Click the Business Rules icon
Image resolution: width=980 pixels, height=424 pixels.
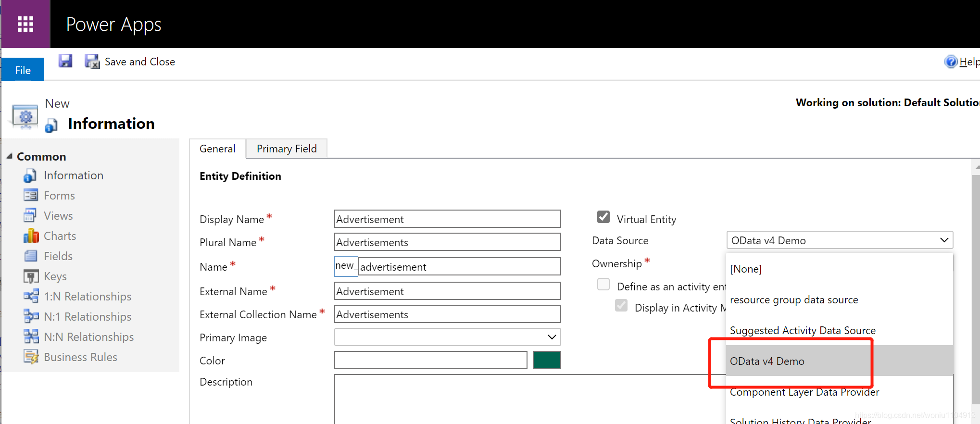pyautogui.click(x=31, y=357)
